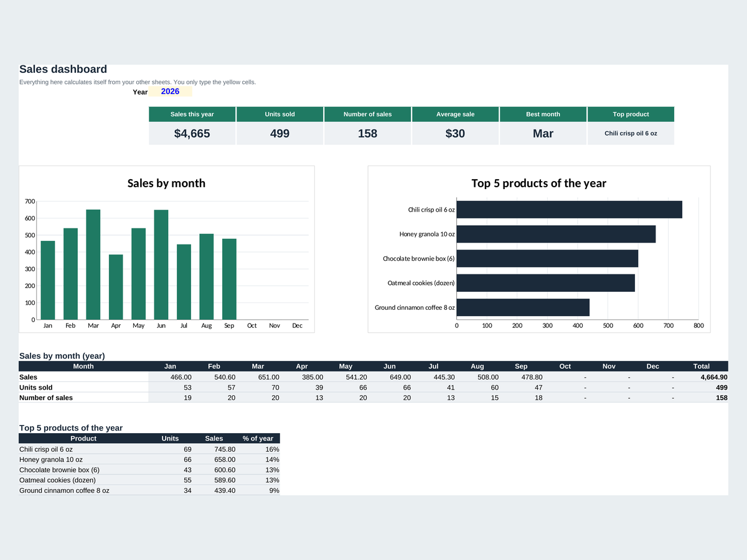Click the Total column header in monthly table
Image resolution: width=747 pixels, height=560 pixels.
[701, 366]
